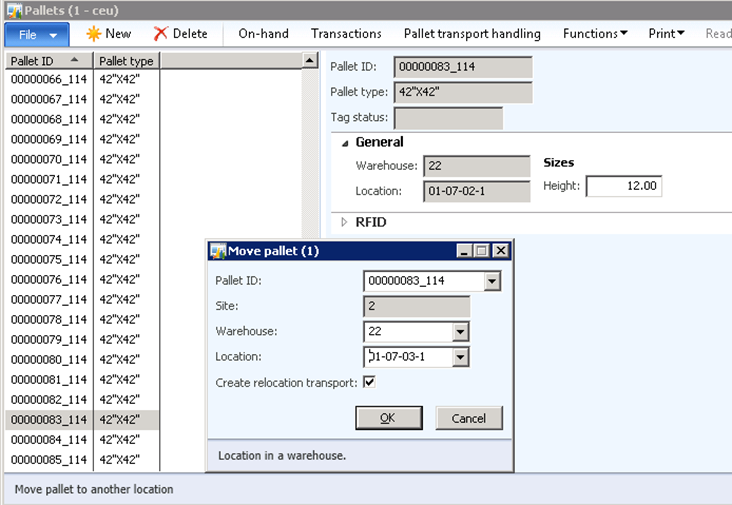Image resolution: width=732 pixels, height=505 pixels.
Task: Open the File menu
Action: tap(37, 34)
